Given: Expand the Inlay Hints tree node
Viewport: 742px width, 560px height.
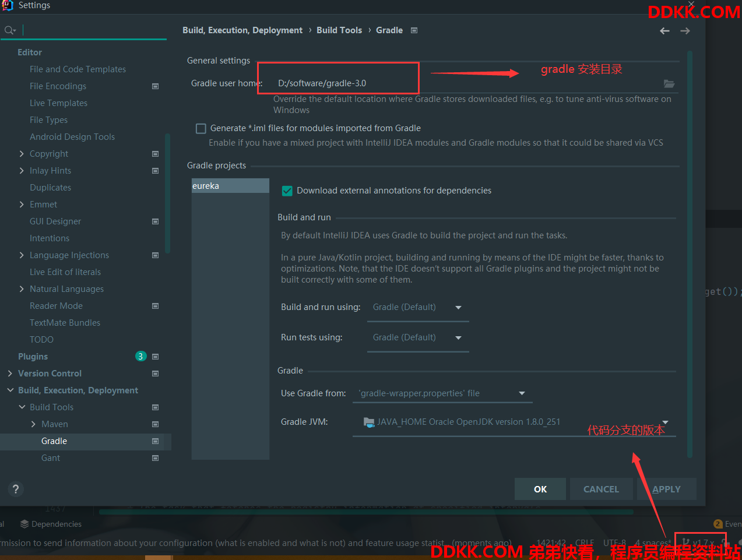Looking at the screenshot, I should tap(22, 171).
